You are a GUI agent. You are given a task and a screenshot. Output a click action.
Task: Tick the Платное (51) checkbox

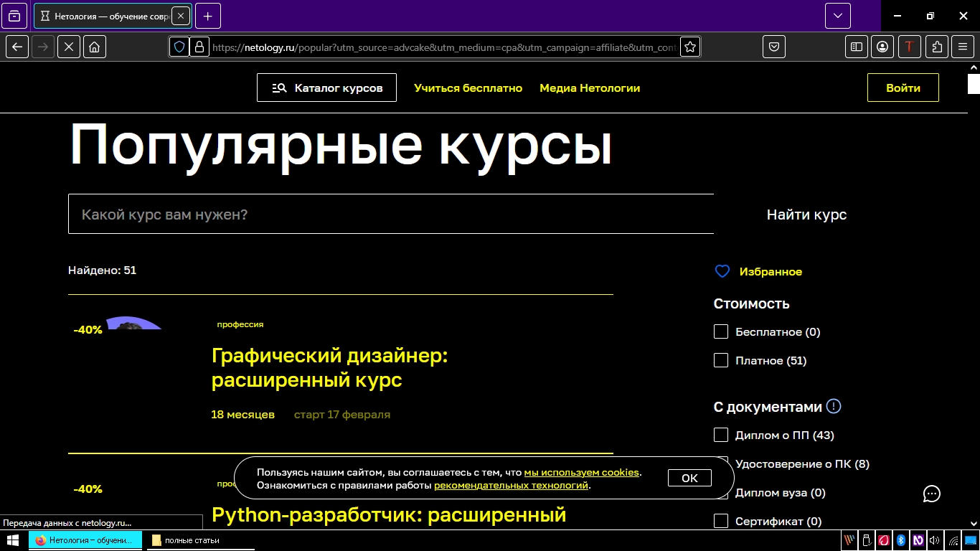pyautogui.click(x=721, y=360)
